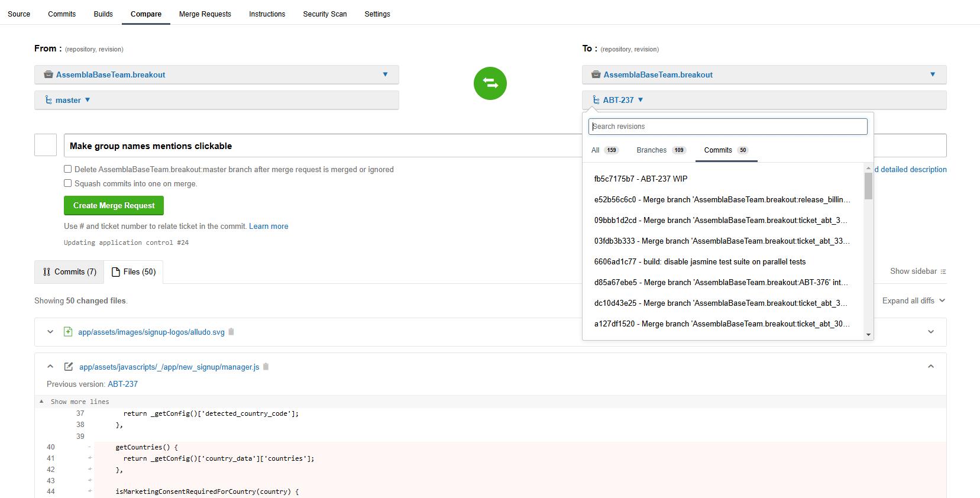Click clipboard icon next to manager.js path

point(266,367)
